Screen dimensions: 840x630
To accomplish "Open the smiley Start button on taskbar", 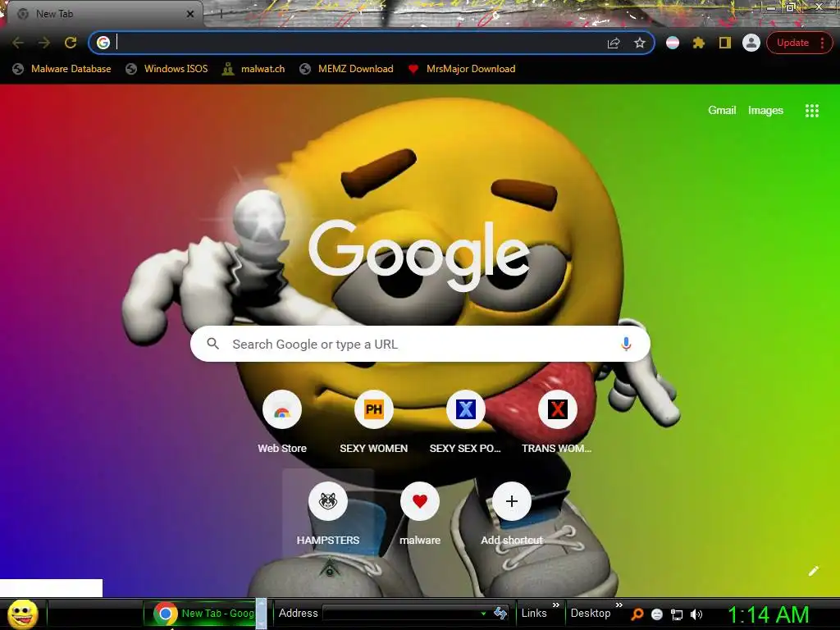I will (22, 614).
